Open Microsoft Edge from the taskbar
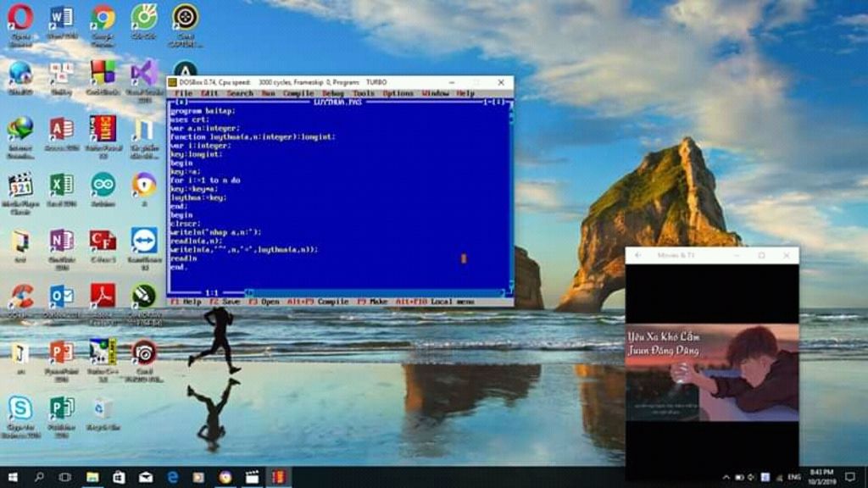The width and height of the screenshot is (868, 488). (172, 477)
